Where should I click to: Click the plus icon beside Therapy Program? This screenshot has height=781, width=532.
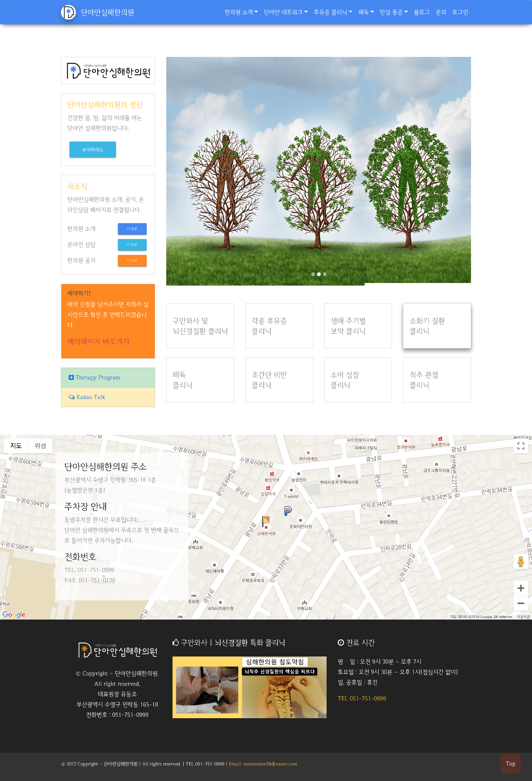[x=71, y=378]
